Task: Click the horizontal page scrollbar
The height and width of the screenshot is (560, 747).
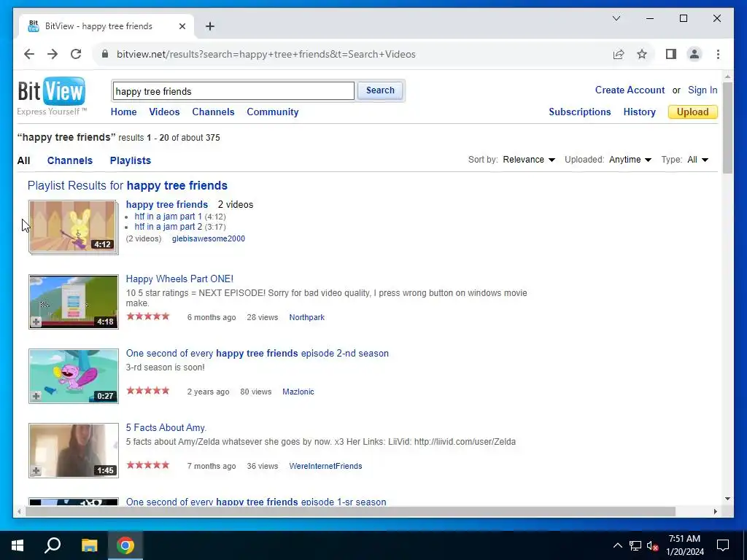Action: [350, 511]
